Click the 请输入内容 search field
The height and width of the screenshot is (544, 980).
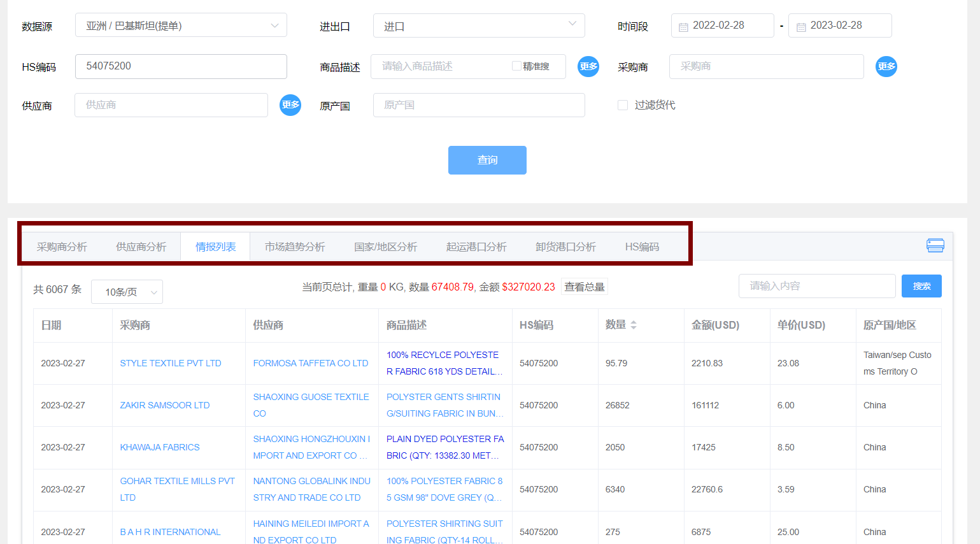[x=817, y=286]
